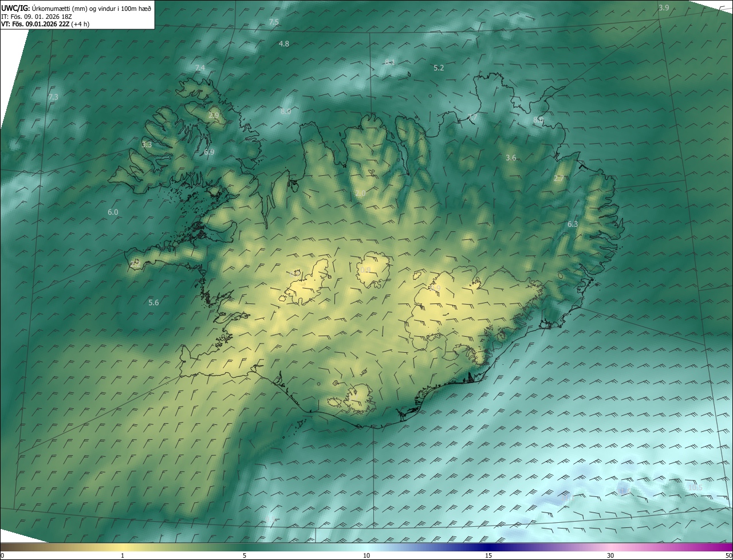Click the 8.1 precipitation value
The width and height of the screenshot is (733, 560).
(389, 62)
